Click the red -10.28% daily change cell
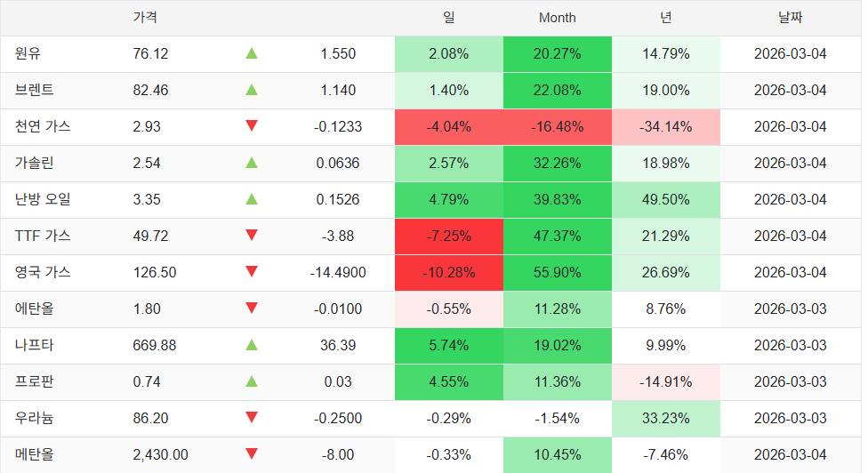The width and height of the screenshot is (868, 473). point(449,272)
